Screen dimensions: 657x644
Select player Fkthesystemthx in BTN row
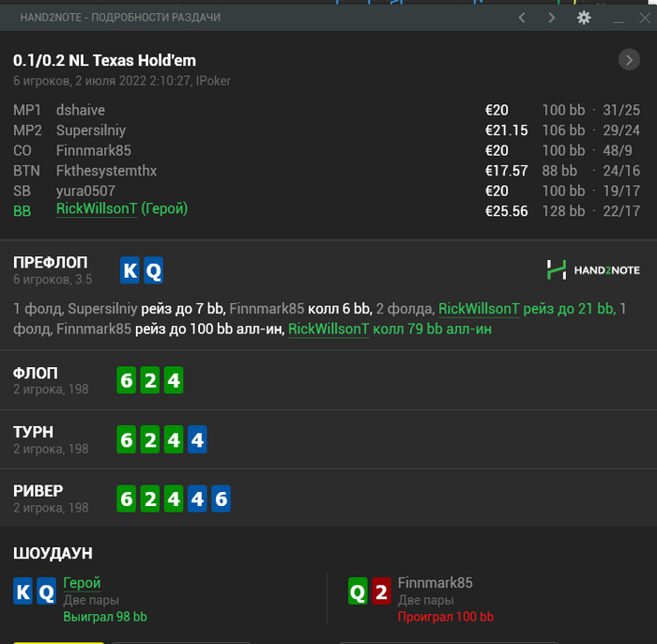coord(106,171)
